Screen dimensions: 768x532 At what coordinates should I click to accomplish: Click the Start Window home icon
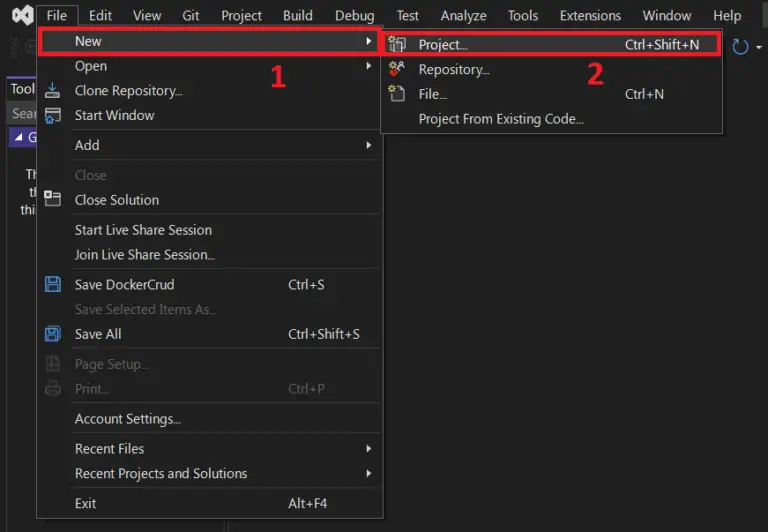tap(53, 115)
